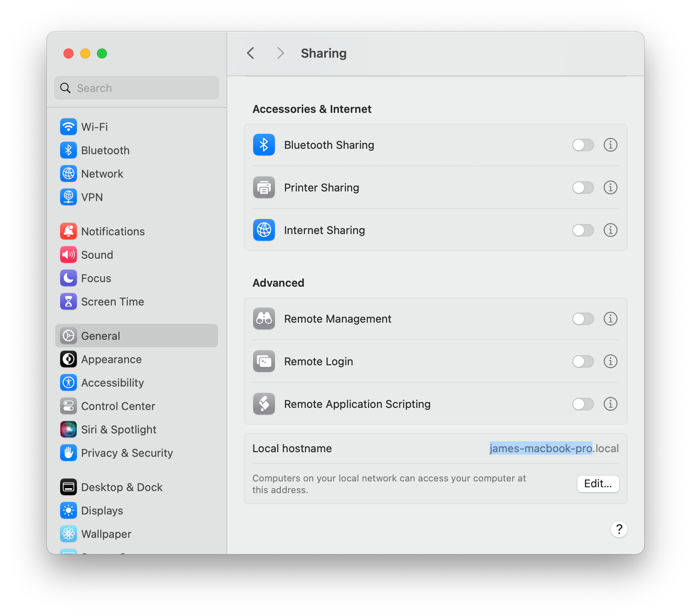Click the Focus moon icon
This screenshot has height=616, width=691.
pyautogui.click(x=69, y=278)
